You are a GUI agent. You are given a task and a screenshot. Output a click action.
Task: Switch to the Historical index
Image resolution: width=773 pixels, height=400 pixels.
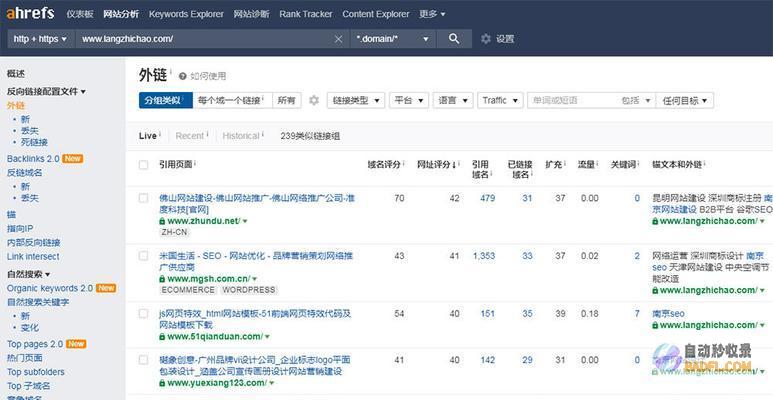243,136
